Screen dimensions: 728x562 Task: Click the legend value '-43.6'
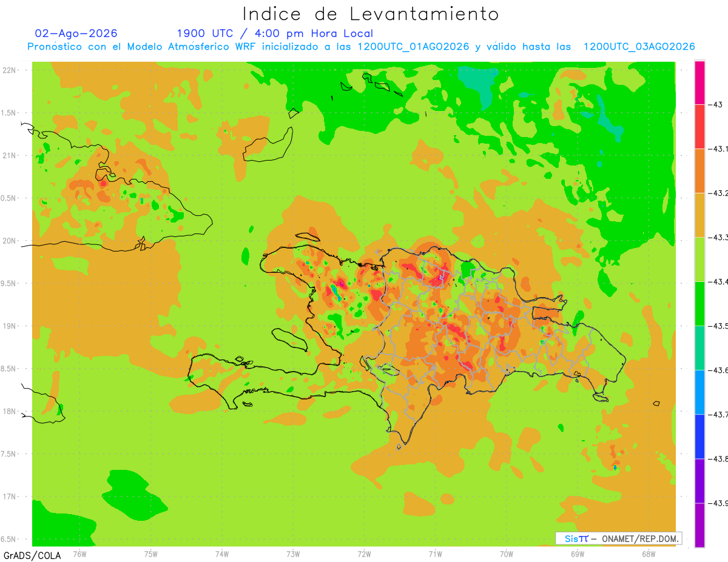pyautogui.click(x=718, y=370)
